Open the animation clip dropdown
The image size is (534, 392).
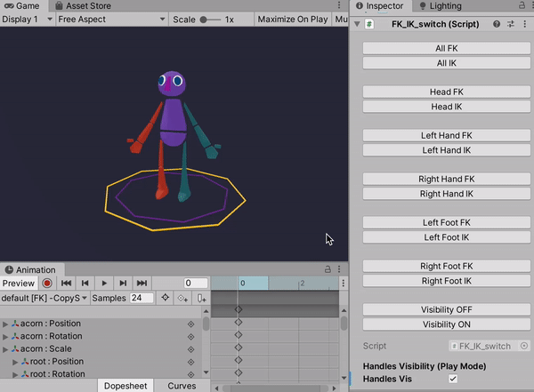point(44,299)
